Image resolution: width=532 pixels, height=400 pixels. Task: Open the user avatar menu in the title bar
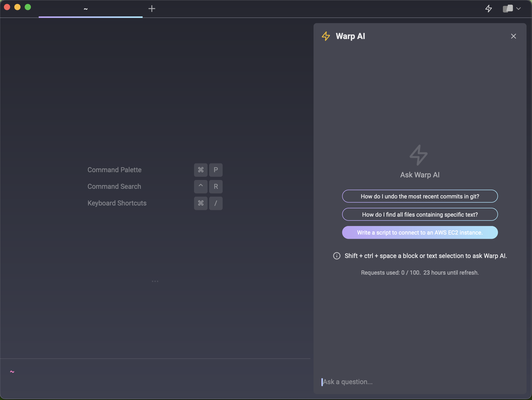(512, 9)
